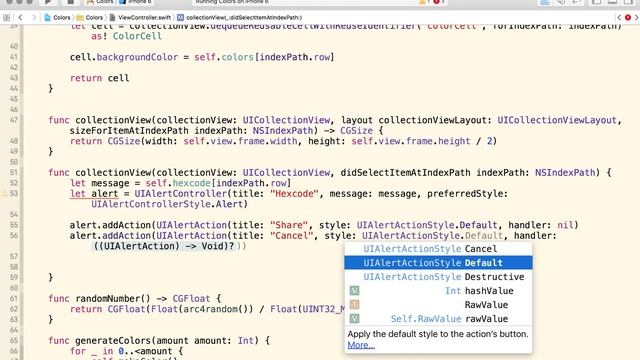Screen dimensions: 640x360
Task: Jump to next issue arrow
Action: (x=636, y=18)
